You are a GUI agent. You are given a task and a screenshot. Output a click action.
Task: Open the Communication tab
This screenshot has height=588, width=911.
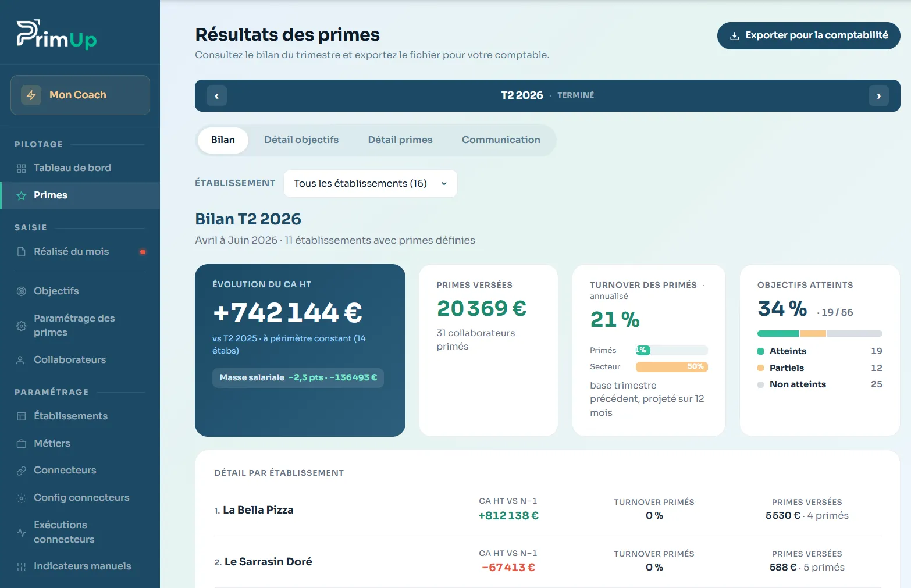[501, 140]
